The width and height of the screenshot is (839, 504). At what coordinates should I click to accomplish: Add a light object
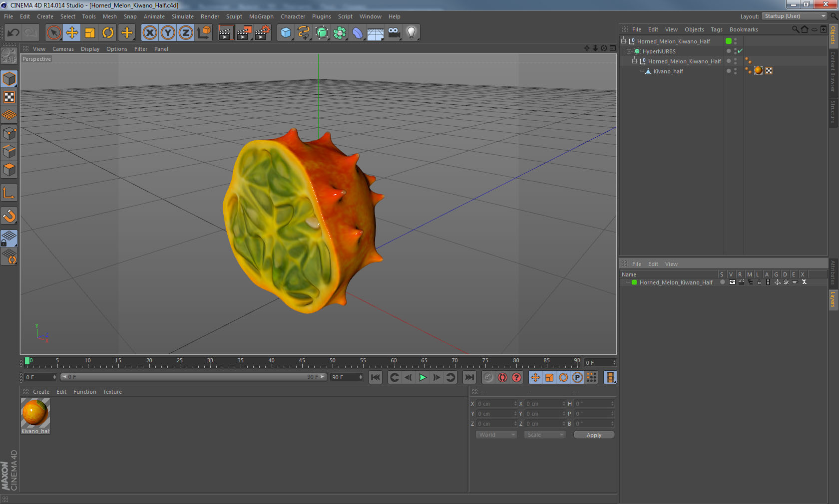[412, 33]
